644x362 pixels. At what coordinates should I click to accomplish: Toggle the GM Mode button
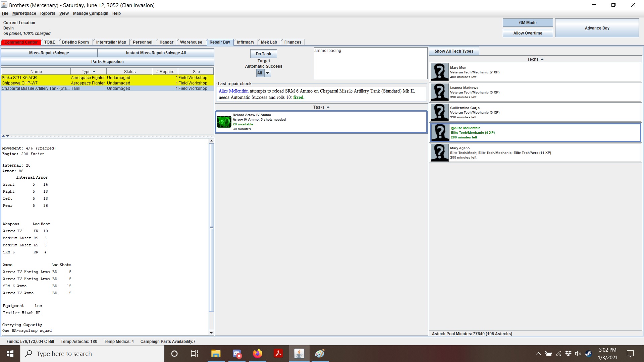coord(527,23)
